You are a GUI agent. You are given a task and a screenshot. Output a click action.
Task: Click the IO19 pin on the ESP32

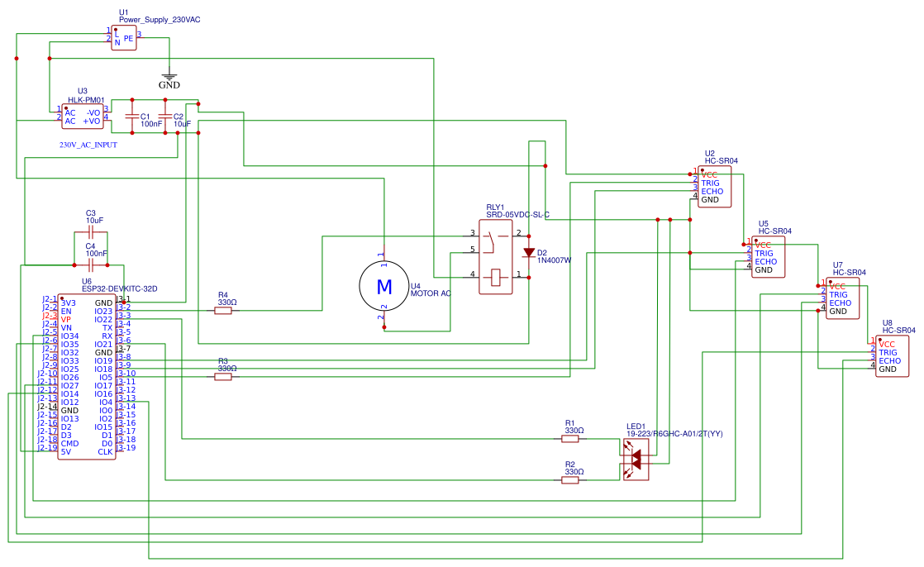click(103, 360)
